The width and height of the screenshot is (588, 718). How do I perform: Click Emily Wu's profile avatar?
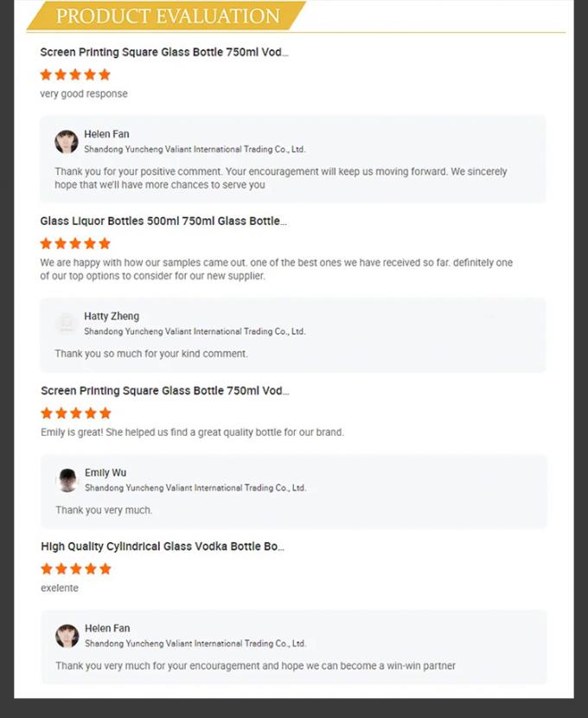click(x=67, y=480)
